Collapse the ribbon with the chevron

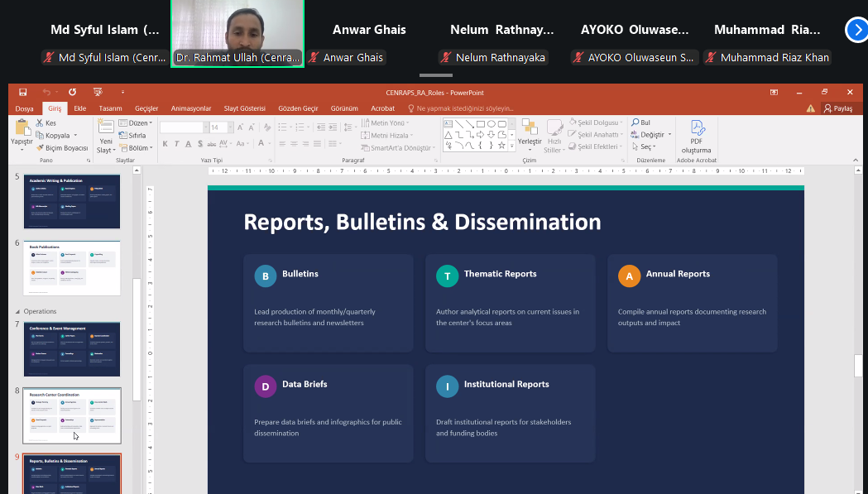click(856, 160)
